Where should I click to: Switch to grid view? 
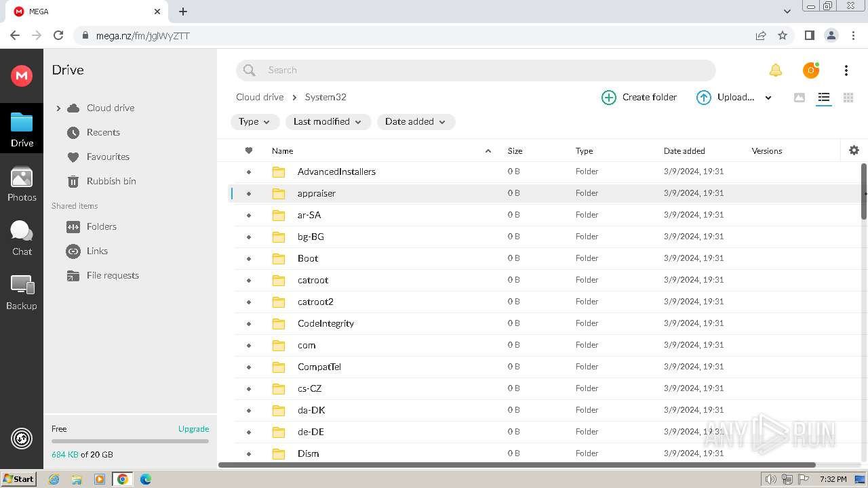(x=848, y=98)
